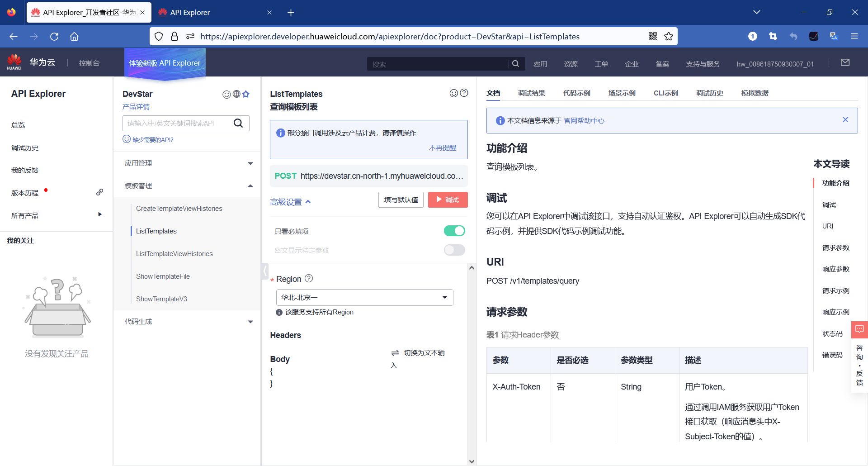Click the DevStar globe icon
This screenshot has width=868, height=466.
click(236, 94)
